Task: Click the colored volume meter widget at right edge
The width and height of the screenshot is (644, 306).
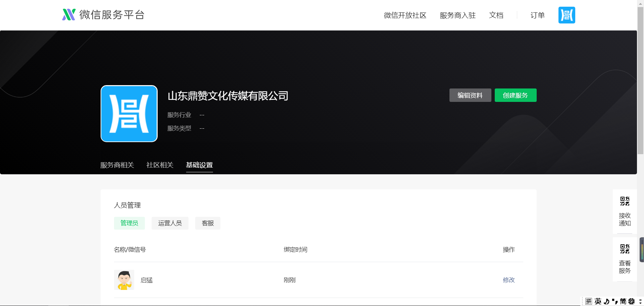Action: tap(642, 250)
